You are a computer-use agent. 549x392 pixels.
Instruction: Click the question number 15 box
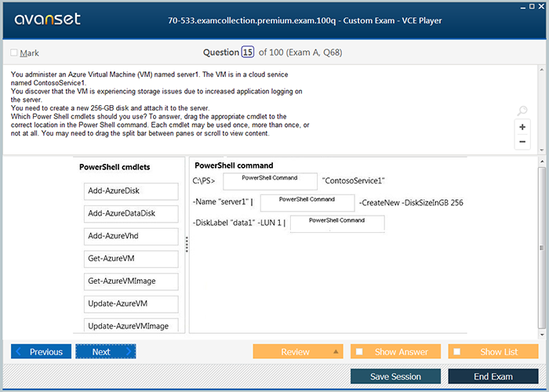point(248,53)
